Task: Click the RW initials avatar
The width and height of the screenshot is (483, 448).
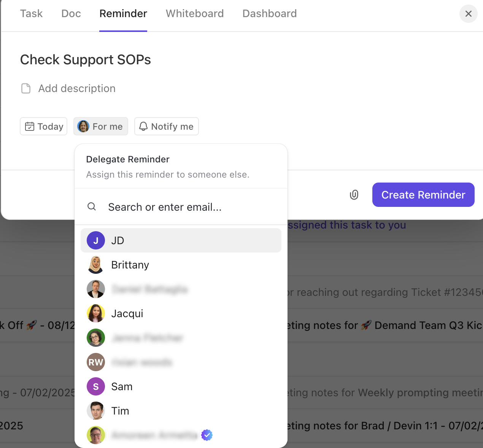Action: 96,362
